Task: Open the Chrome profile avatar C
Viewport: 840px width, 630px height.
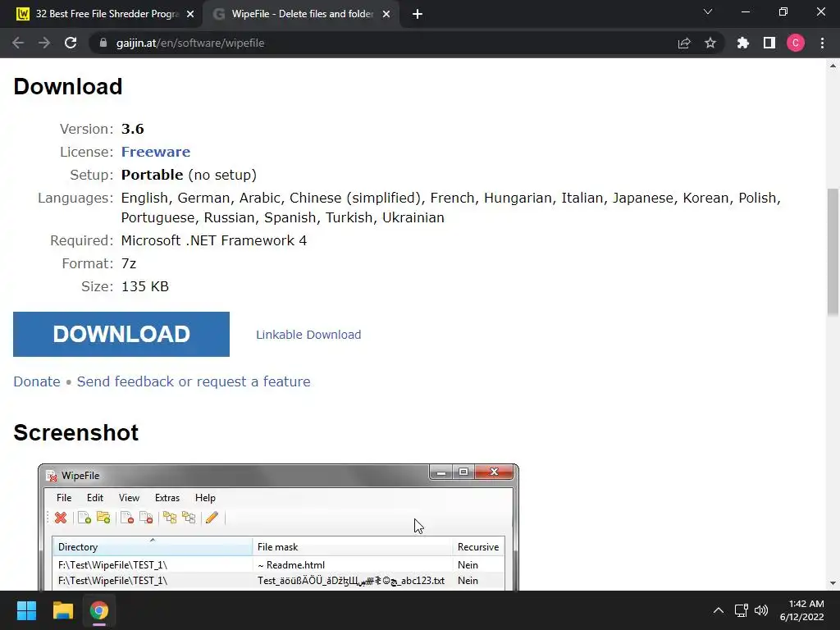Action: pyautogui.click(x=796, y=43)
